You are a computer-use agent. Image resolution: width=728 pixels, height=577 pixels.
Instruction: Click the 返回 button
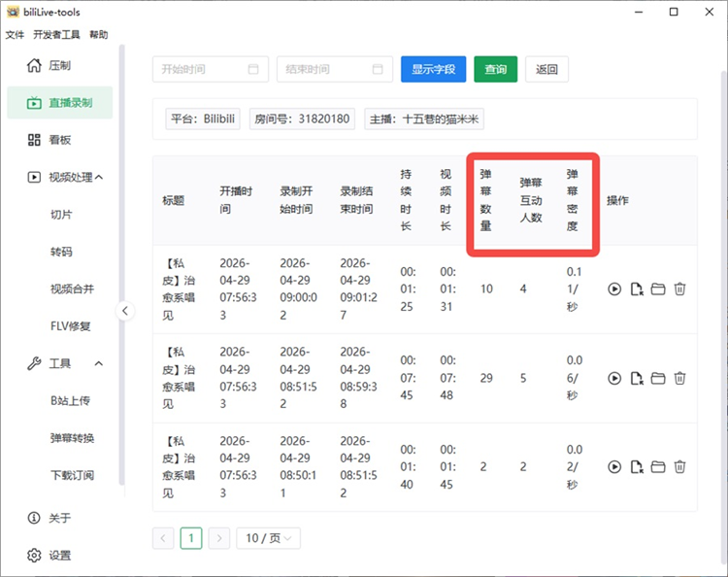pyautogui.click(x=546, y=69)
